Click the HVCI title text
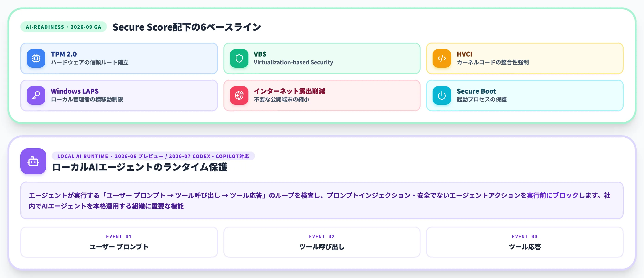 point(464,54)
